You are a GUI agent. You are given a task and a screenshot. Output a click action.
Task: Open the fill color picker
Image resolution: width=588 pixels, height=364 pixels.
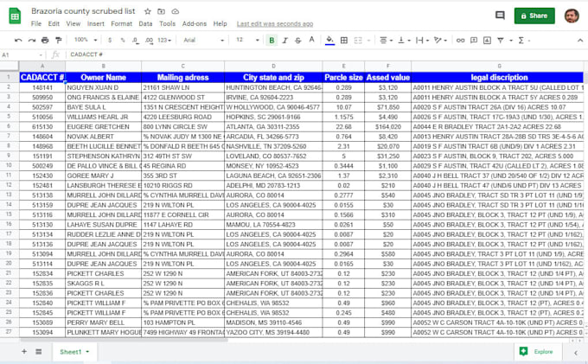[x=329, y=40]
